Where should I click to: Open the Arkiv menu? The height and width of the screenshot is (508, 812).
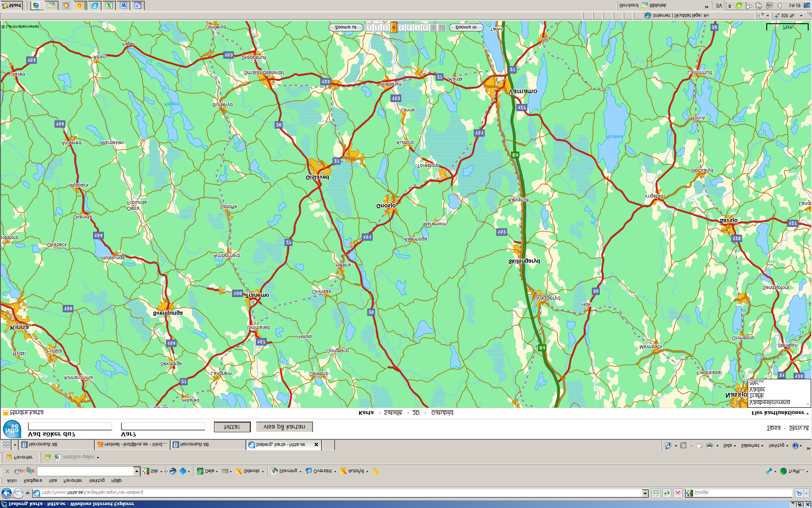point(12,480)
